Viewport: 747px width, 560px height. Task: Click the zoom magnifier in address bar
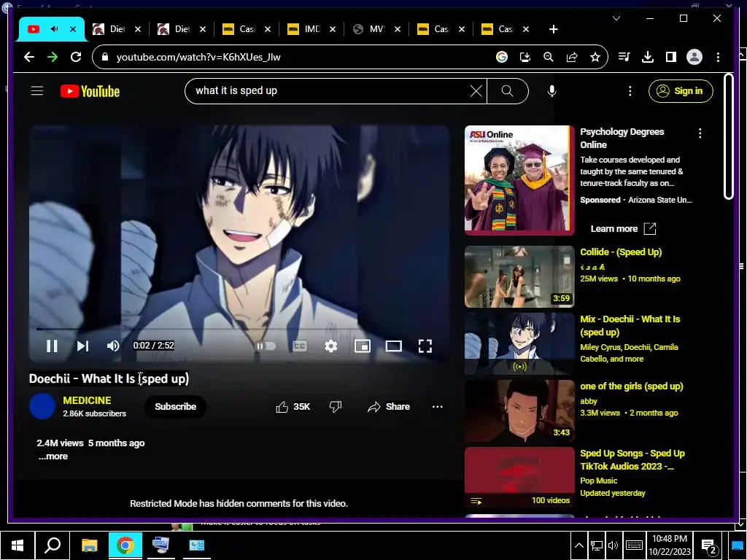(549, 57)
